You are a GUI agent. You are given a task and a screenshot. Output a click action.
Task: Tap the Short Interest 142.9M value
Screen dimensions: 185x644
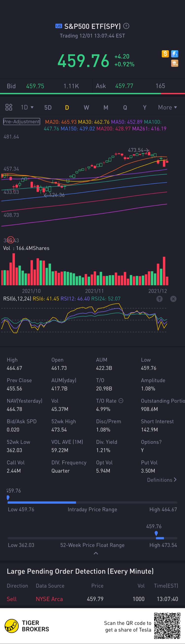pyautogui.click(x=149, y=429)
